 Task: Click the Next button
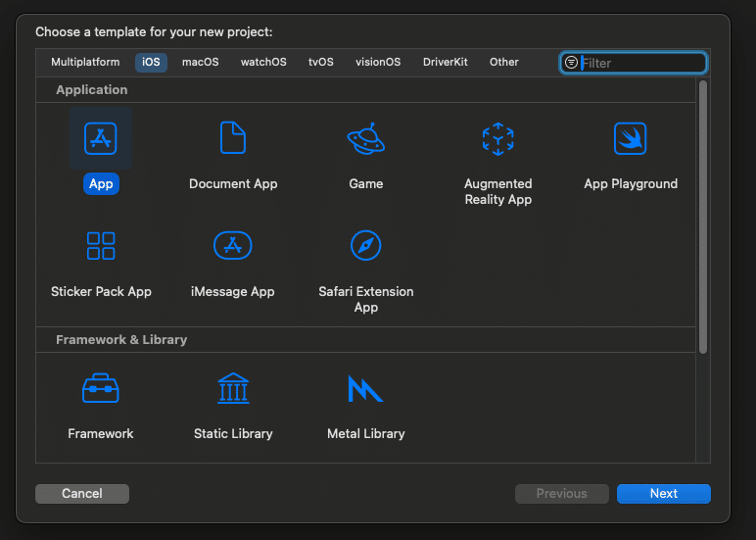tap(663, 494)
